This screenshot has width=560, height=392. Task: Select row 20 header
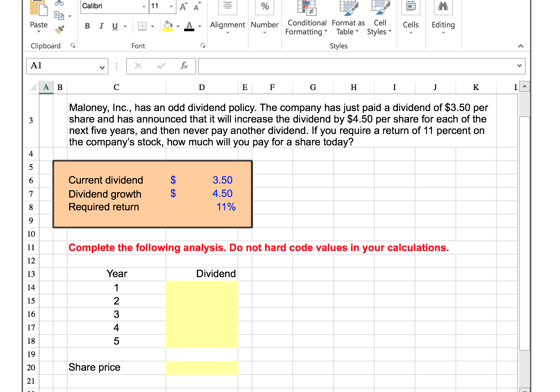pyautogui.click(x=31, y=368)
